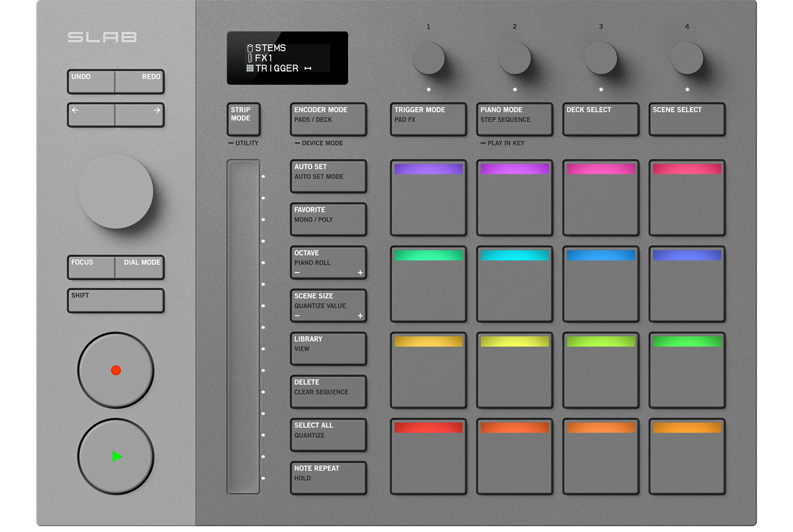This screenshot has height=532, width=793.
Task: Tap the cyan pad in the second row
Action: click(514, 284)
